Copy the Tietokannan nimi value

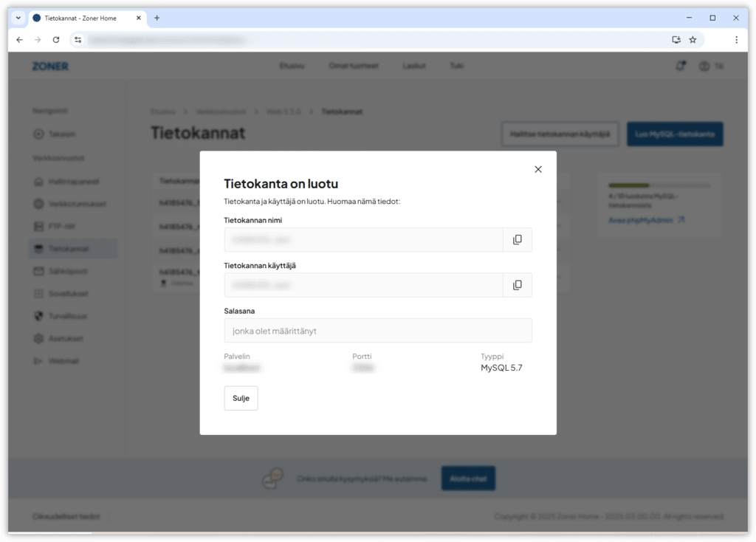pos(517,239)
